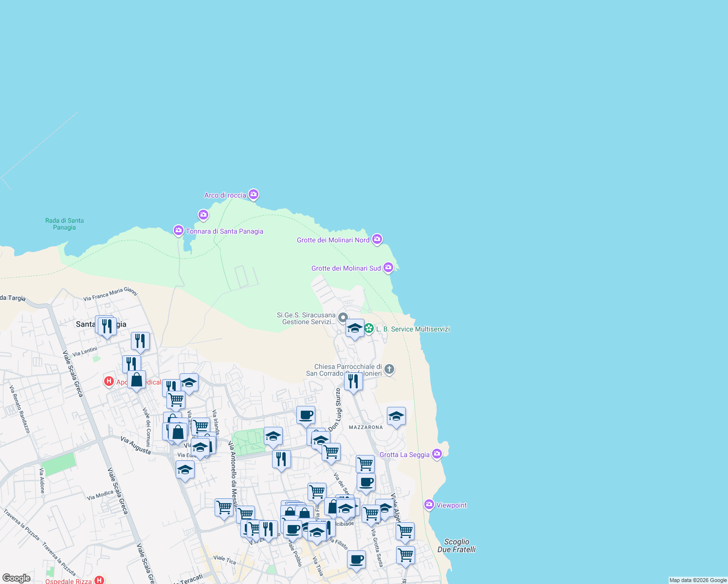The width and height of the screenshot is (728, 584).
Task: Select the green marker at L. B. Service Multiservizi
Action: (x=370, y=328)
